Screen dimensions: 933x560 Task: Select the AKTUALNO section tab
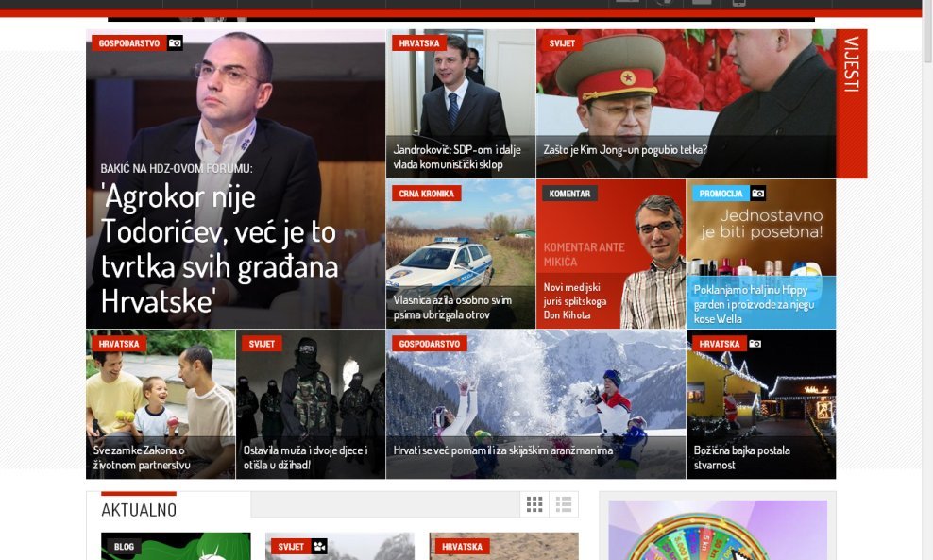[x=139, y=510]
